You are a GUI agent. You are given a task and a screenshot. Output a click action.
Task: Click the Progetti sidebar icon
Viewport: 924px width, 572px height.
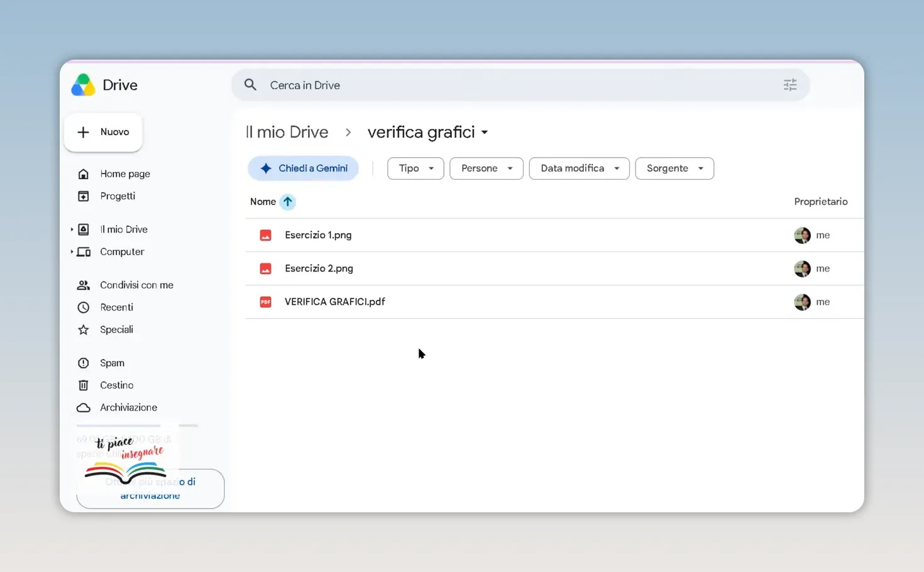point(83,196)
